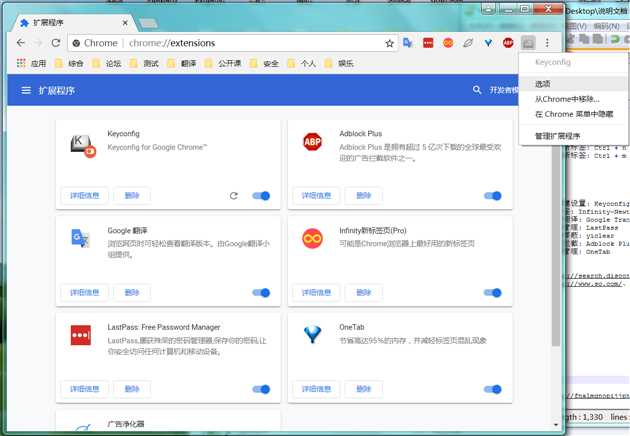Open the Google Translate toolbar extension icon
The width and height of the screenshot is (630, 436).
[408, 43]
